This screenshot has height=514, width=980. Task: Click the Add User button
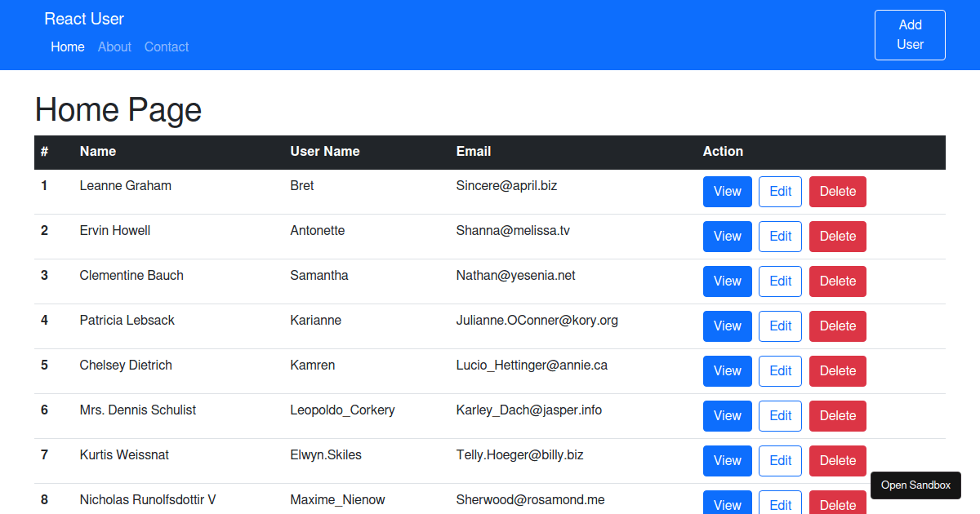[x=910, y=34]
